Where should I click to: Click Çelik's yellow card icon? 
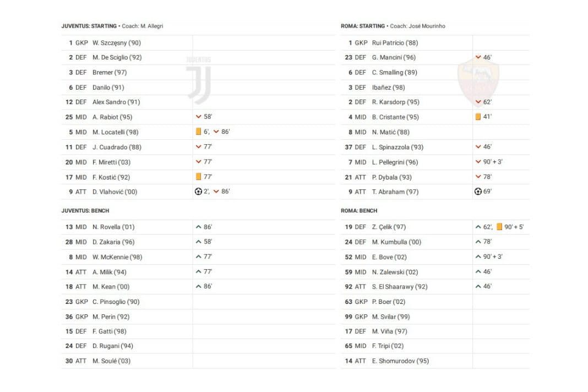pos(499,227)
